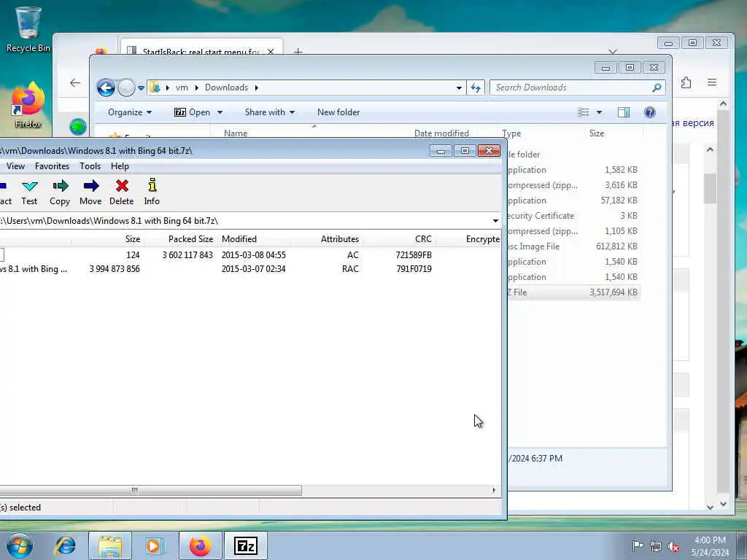747x560 pixels.
Task: Click the 7z Open button in Explorer toolbar
Action: pos(192,112)
